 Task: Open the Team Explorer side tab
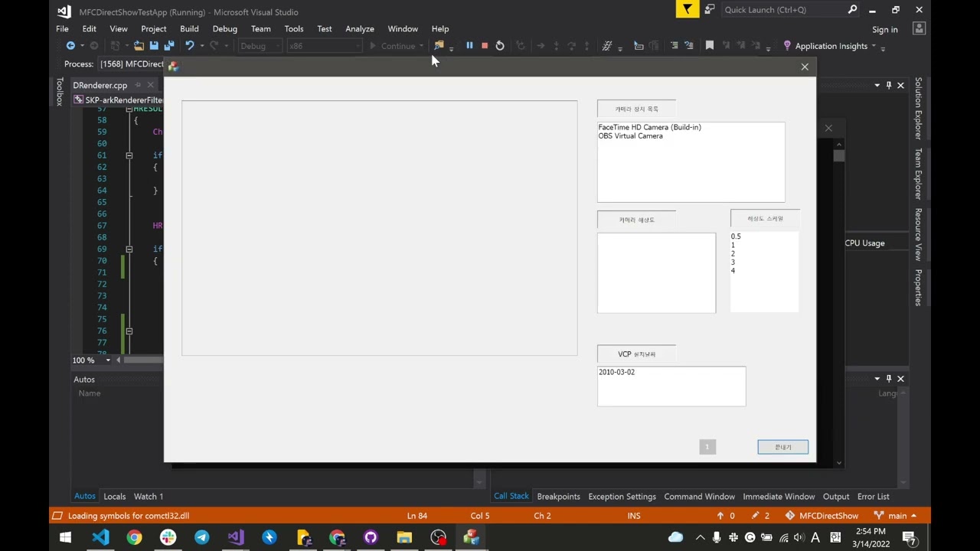tap(918, 174)
